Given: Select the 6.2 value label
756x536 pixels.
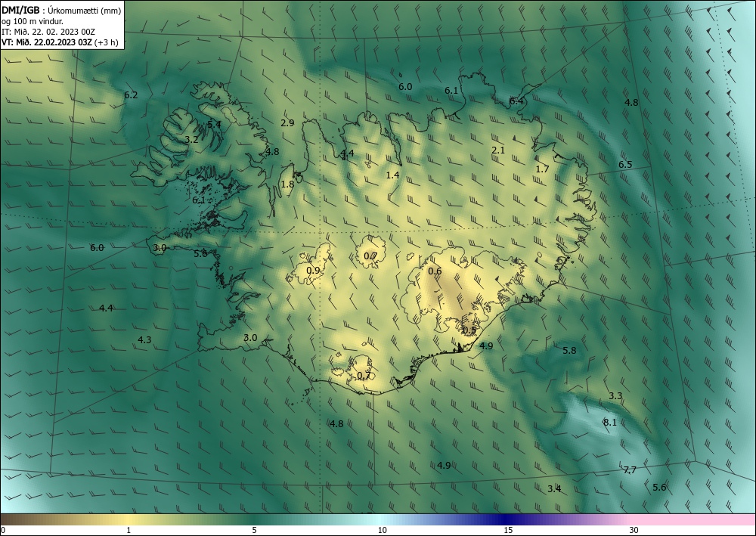Looking at the screenshot, I should 131,95.
